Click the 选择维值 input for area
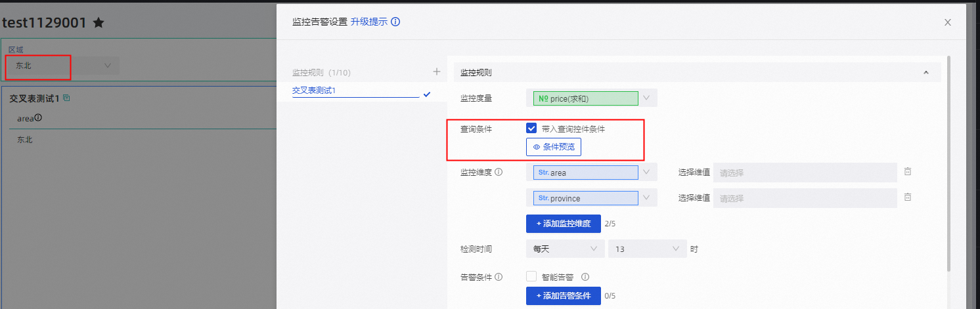 point(805,173)
